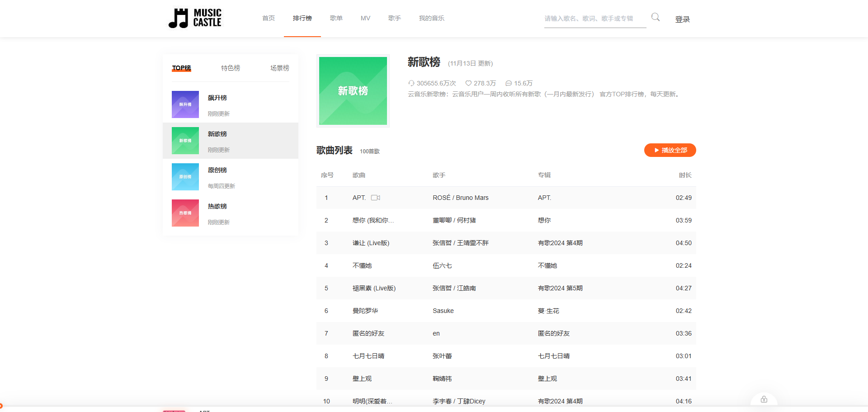Open the MV icon beside APT.
This screenshot has width=868, height=412.
[x=376, y=198]
